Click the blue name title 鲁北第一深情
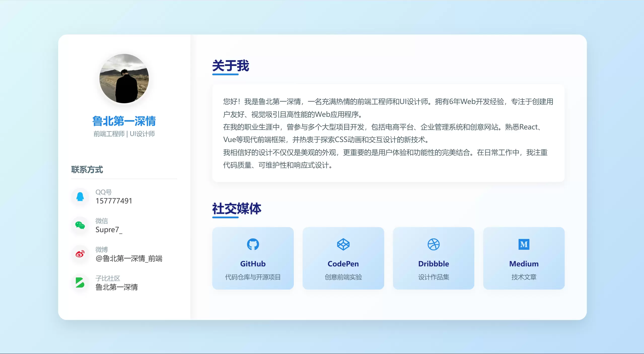Image resolution: width=644 pixels, height=354 pixels. 124,121
